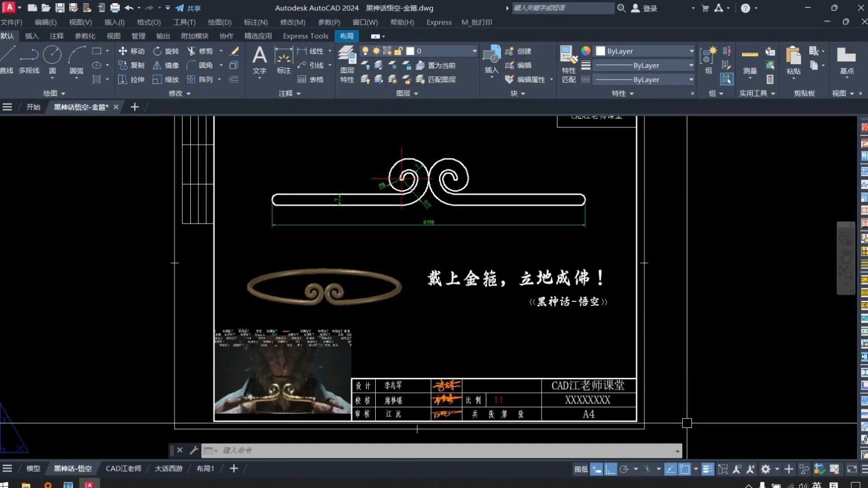Open the 线性 linear dimension dropdown arrow
The width and height of the screenshot is (868, 488).
coord(330,51)
